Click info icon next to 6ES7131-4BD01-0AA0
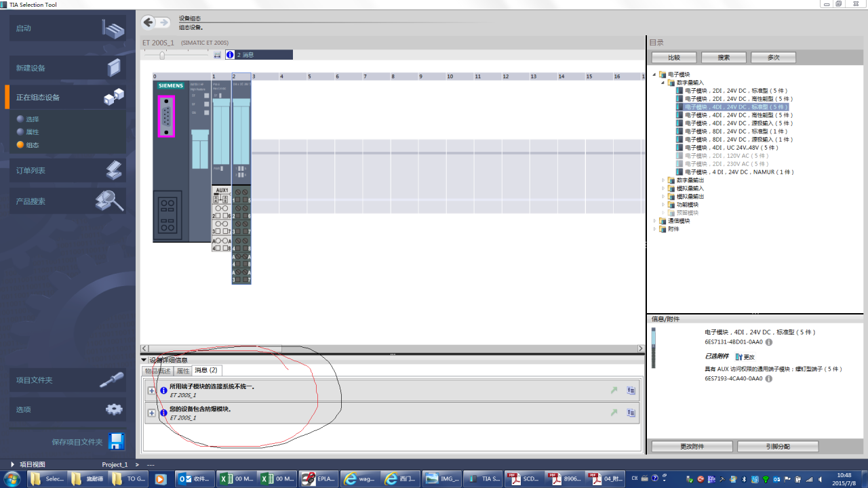Image resolution: width=868 pixels, height=488 pixels. [769, 342]
